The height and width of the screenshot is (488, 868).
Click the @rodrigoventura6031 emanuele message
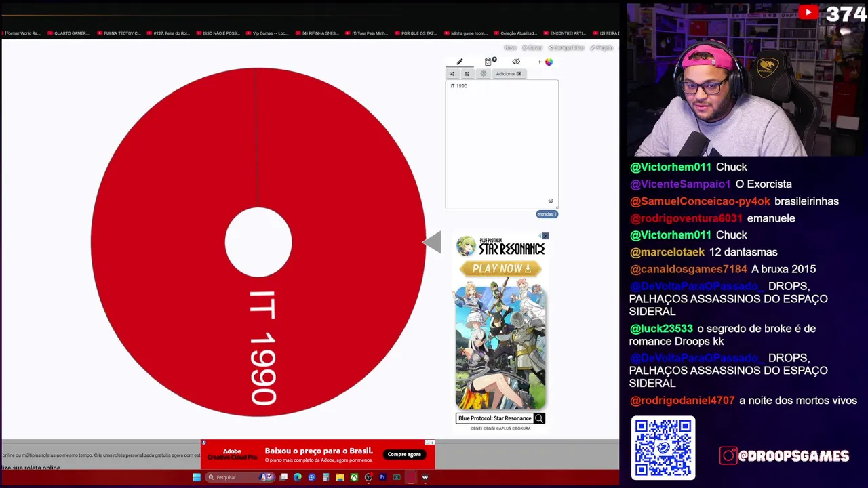[712, 218]
